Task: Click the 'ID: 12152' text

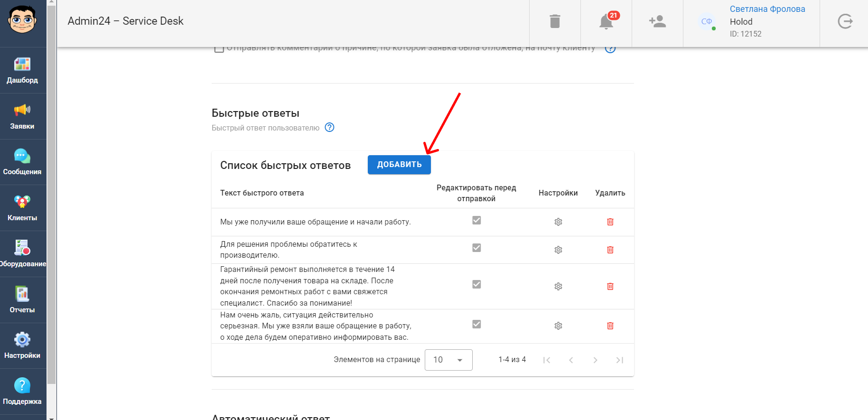Action: click(x=746, y=34)
